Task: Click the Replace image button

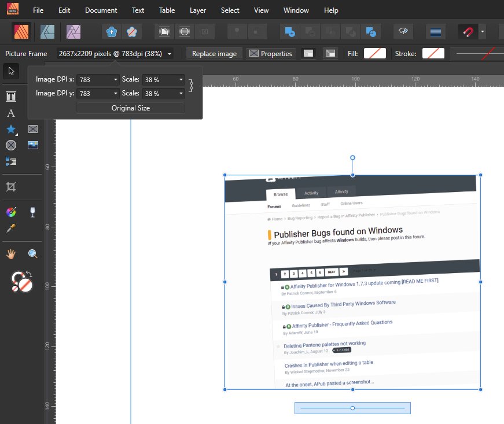Action: [x=214, y=54]
